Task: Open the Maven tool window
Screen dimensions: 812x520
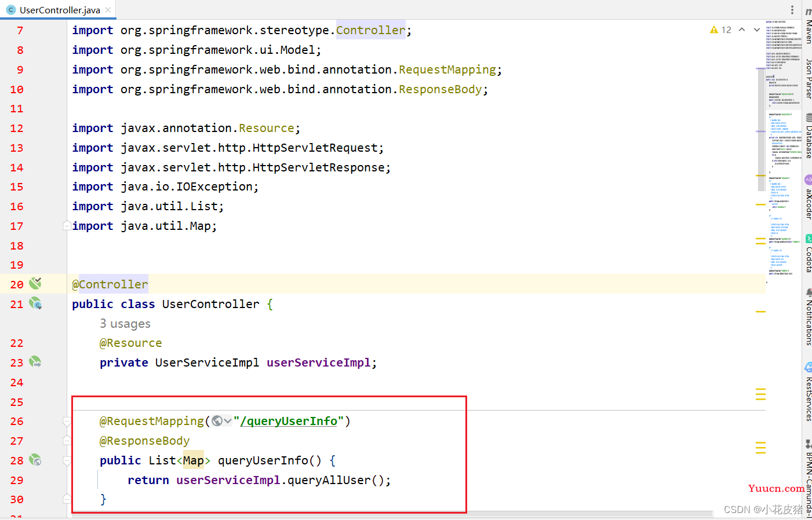Action: tap(809, 26)
